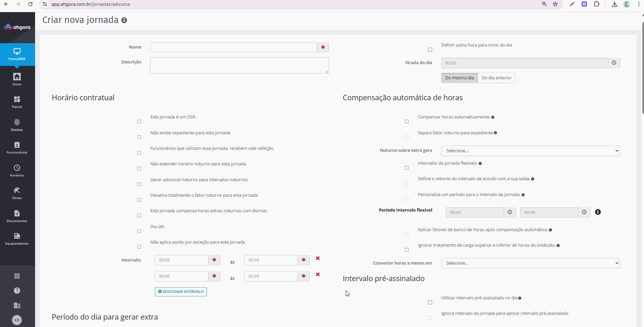Enable the vale refeição checkbox
Screen dimensions: 644x327
click(x=139, y=153)
